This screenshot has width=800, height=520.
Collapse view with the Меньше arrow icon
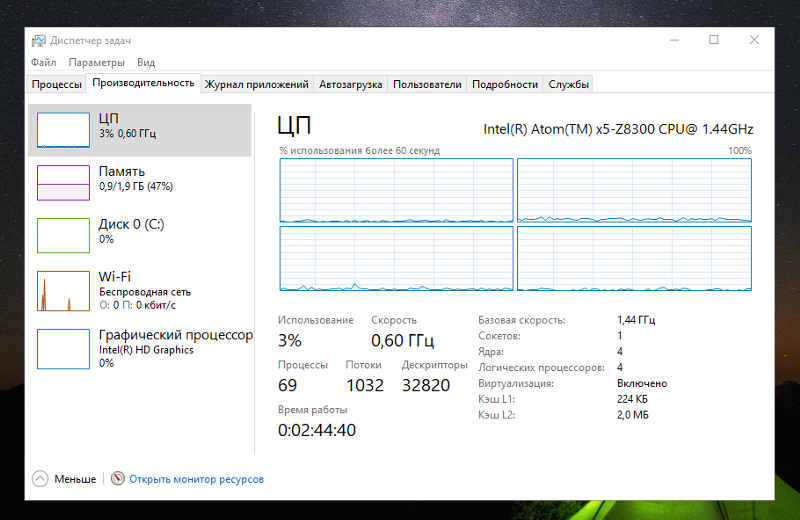(40, 479)
